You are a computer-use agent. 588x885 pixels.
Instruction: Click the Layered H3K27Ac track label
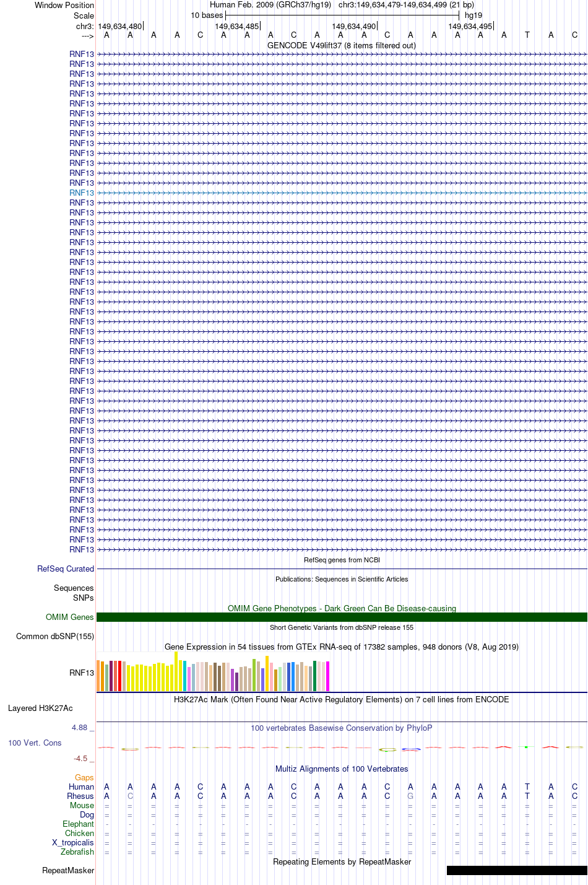[40, 708]
